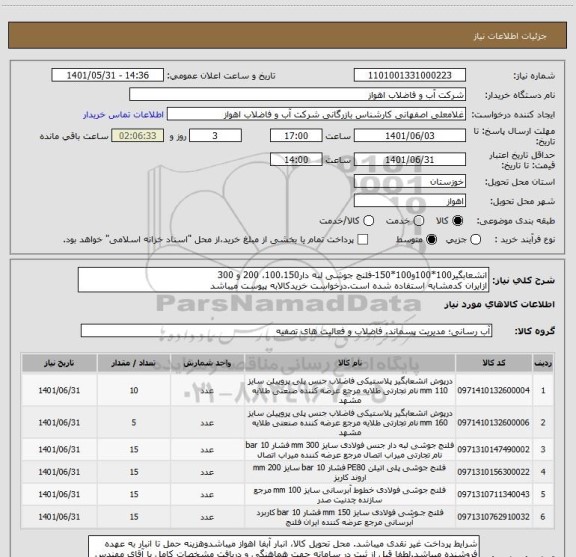Select the کالا/خدمت radio button
This screenshot has width=576, height=557.
pos(368,221)
